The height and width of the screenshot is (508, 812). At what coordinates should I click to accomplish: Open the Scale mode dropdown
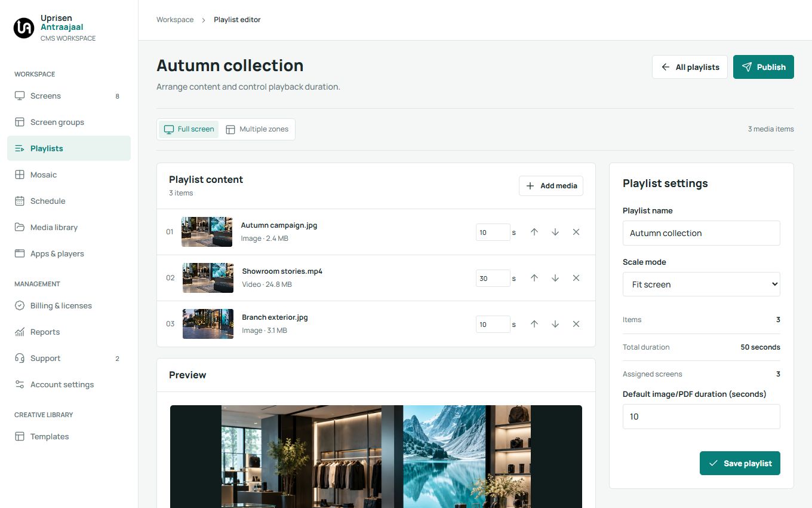[x=701, y=284]
